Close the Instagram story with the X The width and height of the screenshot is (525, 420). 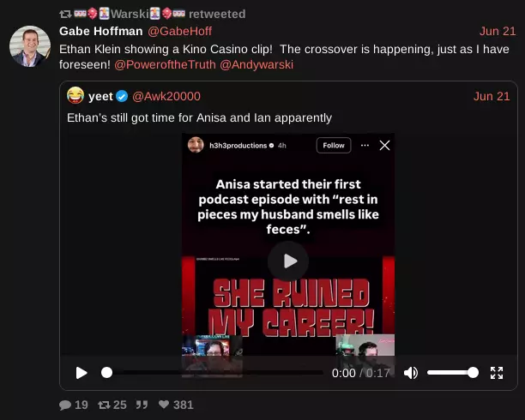pyautogui.click(x=384, y=145)
